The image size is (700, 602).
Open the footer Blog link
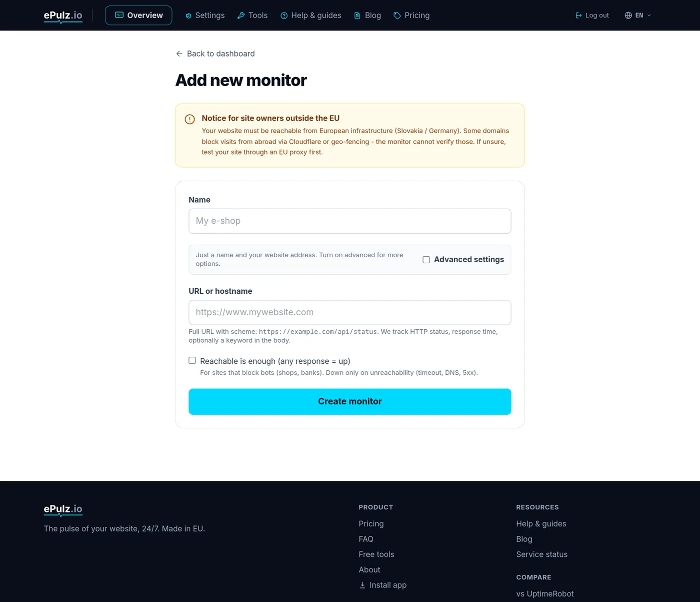[524, 539]
